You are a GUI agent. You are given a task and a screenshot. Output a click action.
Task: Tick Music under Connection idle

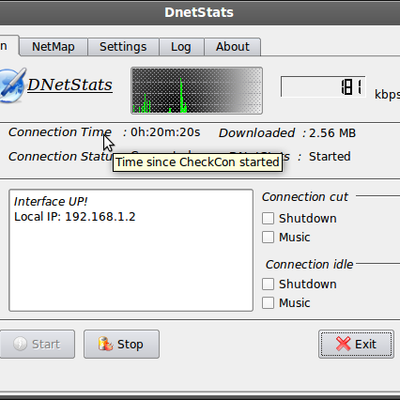(x=268, y=303)
